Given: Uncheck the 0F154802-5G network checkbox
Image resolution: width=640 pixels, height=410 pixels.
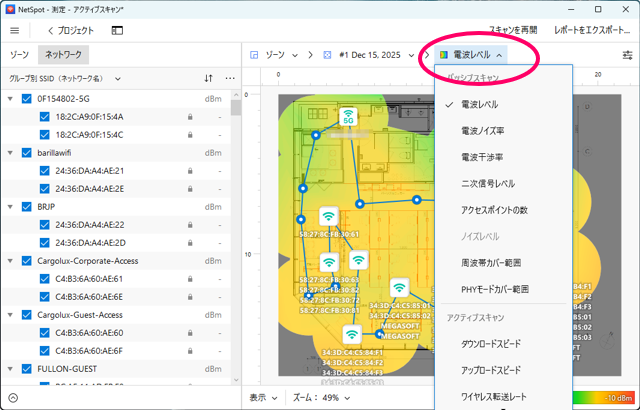Looking at the screenshot, I should pyautogui.click(x=26, y=99).
